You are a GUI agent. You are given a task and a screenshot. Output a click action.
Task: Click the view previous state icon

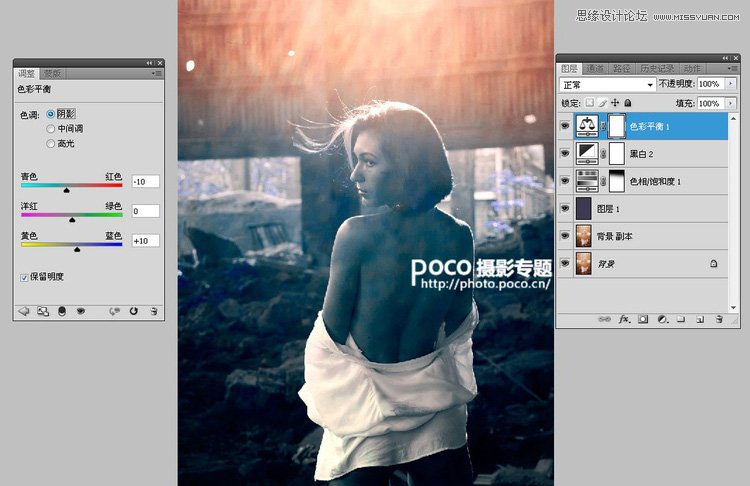114,311
